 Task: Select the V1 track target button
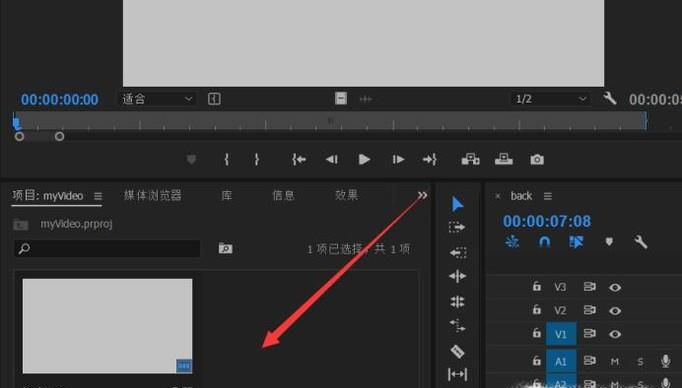tap(561, 334)
